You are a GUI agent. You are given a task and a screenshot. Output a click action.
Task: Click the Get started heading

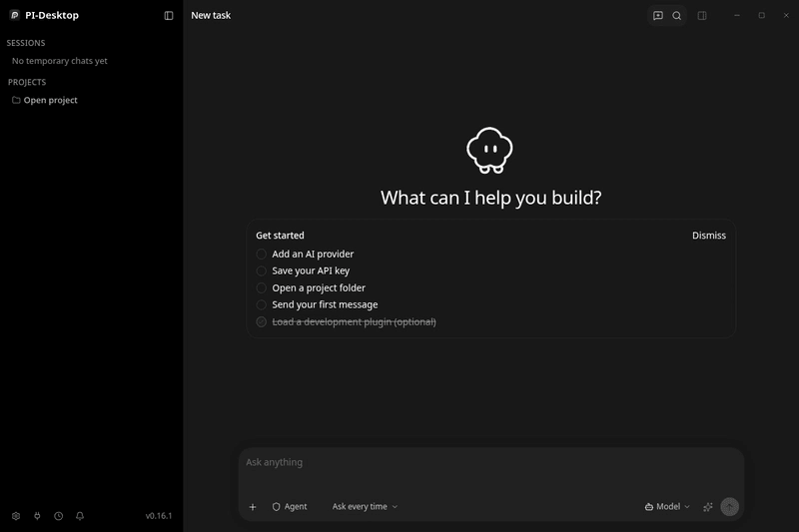(x=280, y=236)
